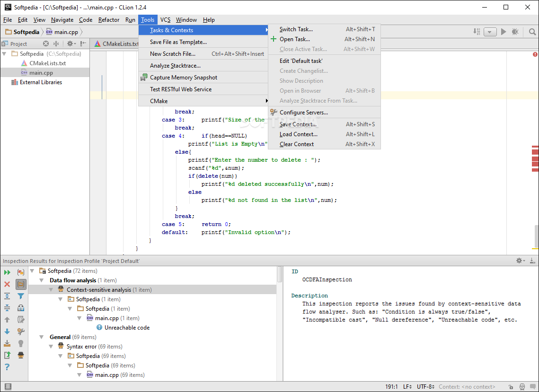Image resolution: width=539 pixels, height=392 pixels.
Task: Run the program with the play icon
Action: (504, 32)
